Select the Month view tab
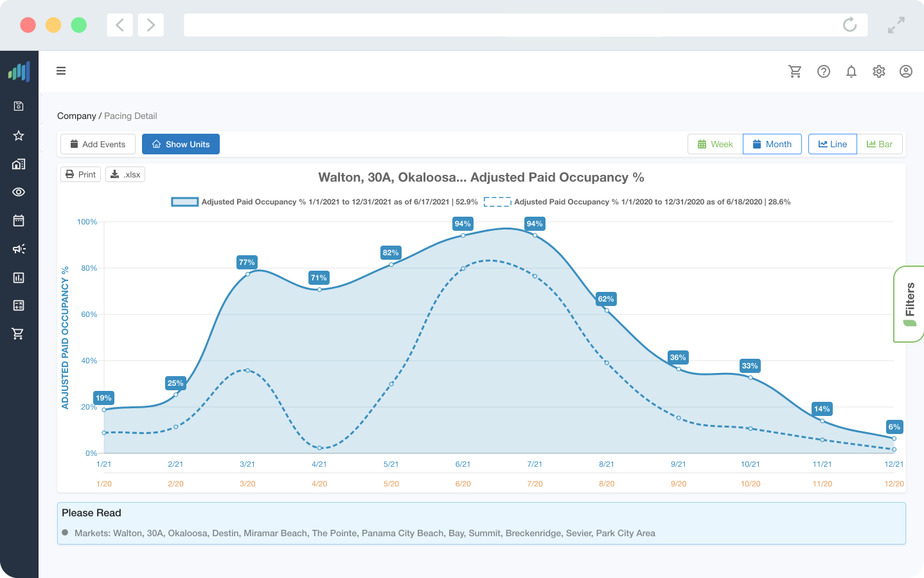The width and height of the screenshot is (924, 578). pos(772,144)
